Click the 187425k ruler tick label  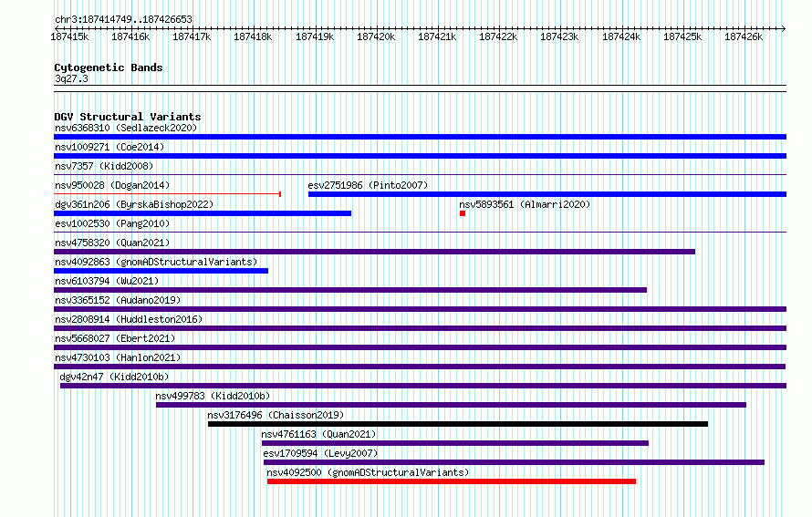(682, 36)
